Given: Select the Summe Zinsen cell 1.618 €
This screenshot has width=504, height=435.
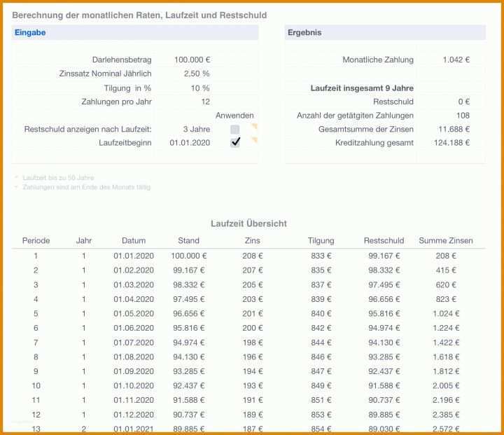Looking at the screenshot, I should pos(446,357).
